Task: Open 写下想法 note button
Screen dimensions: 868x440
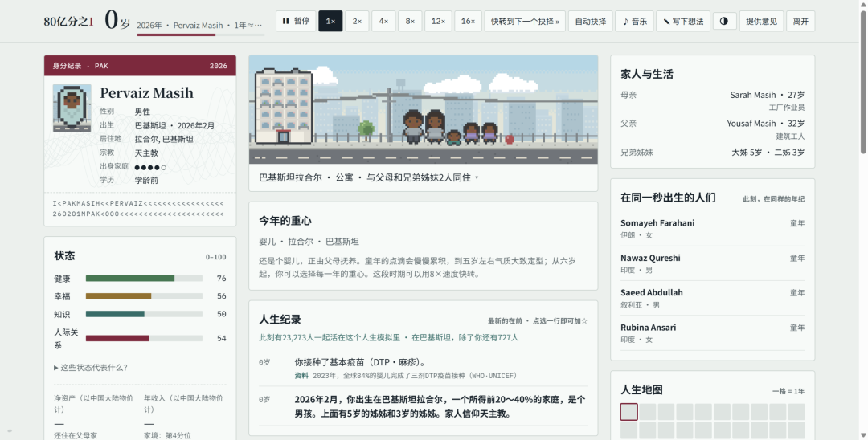Action: (683, 21)
